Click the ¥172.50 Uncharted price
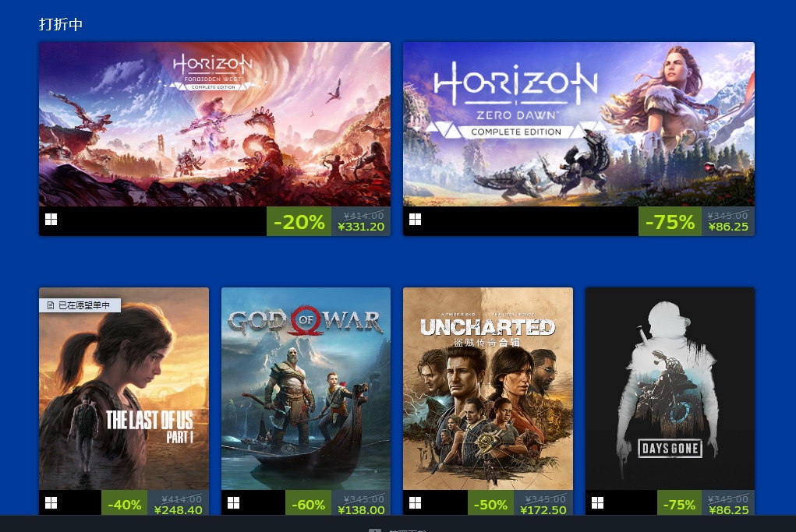This screenshot has height=532, width=796. [543, 510]
